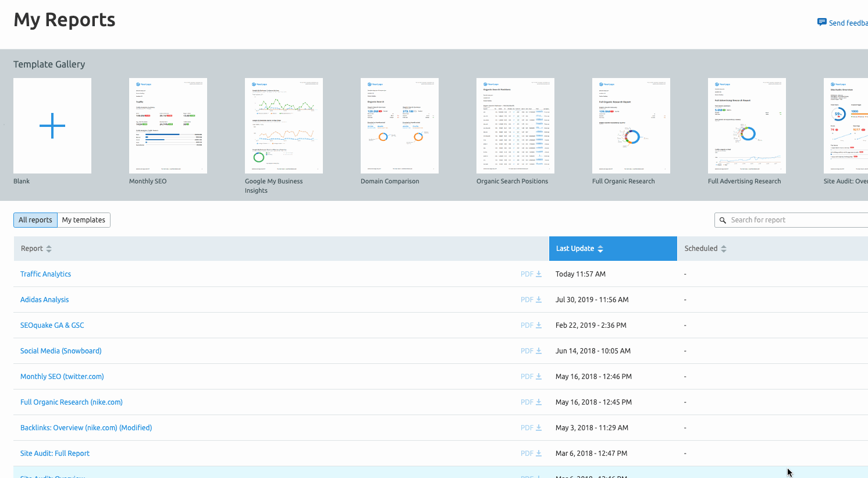Download PDF of Site Audit: Full Report
The image size is (868, 478).
pyautogui.click(x=531, y=454)
